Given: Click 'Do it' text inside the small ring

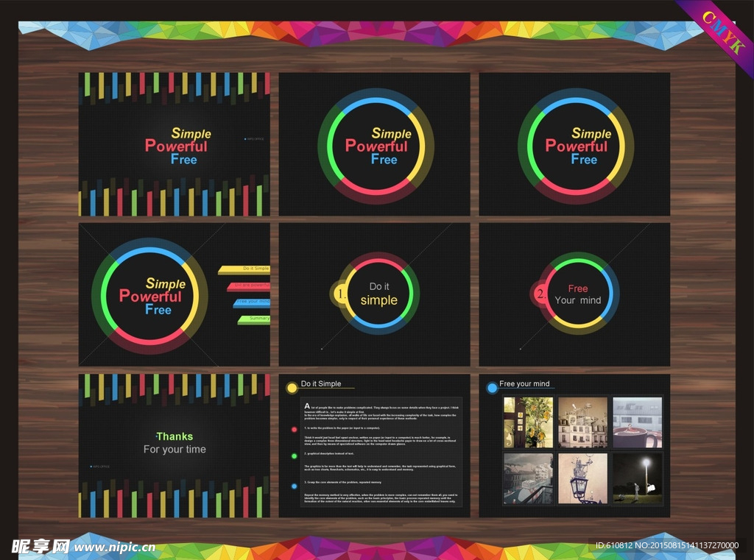Looking at the screenshot, I should [x=379, y=286].
